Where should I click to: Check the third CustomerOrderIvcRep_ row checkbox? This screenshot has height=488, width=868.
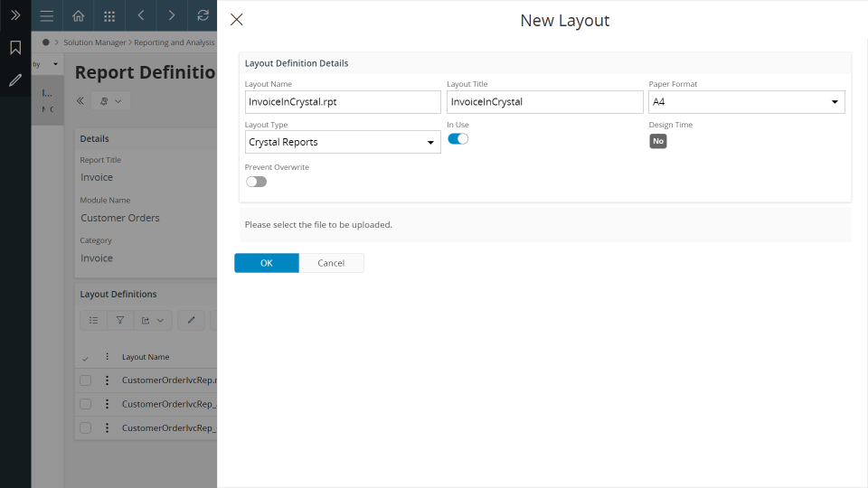tap(85, 427)
